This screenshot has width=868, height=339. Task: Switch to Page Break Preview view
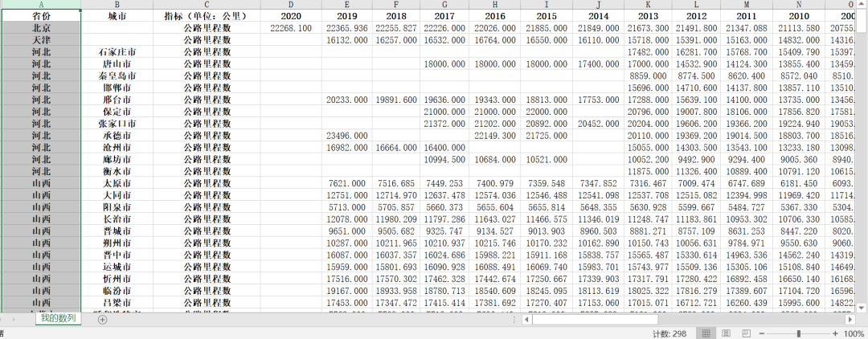(746, 333)
